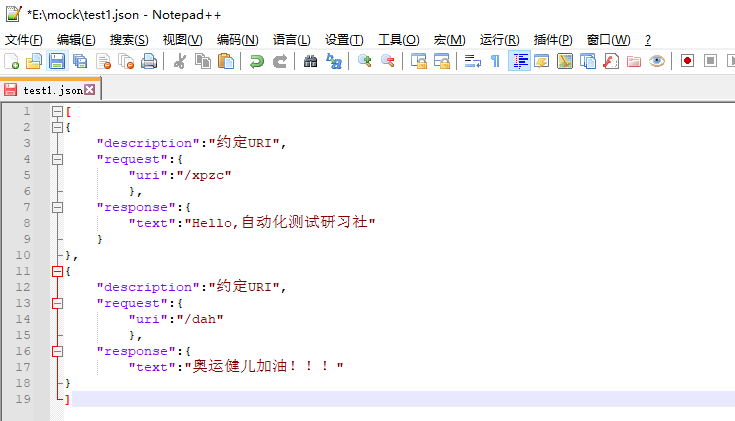The image size is (735, 421).
Task: Open Replace dialog icon
Action: tap(334, 61)
